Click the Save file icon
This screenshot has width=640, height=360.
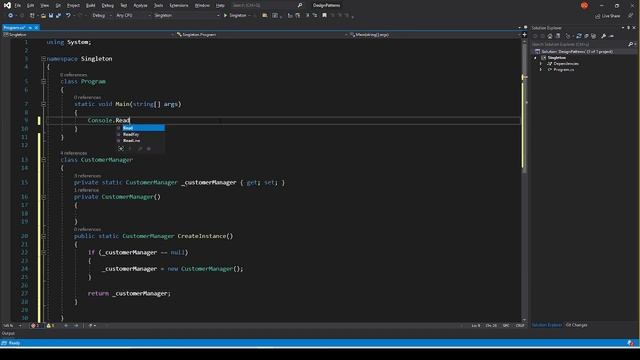(51, 16)
